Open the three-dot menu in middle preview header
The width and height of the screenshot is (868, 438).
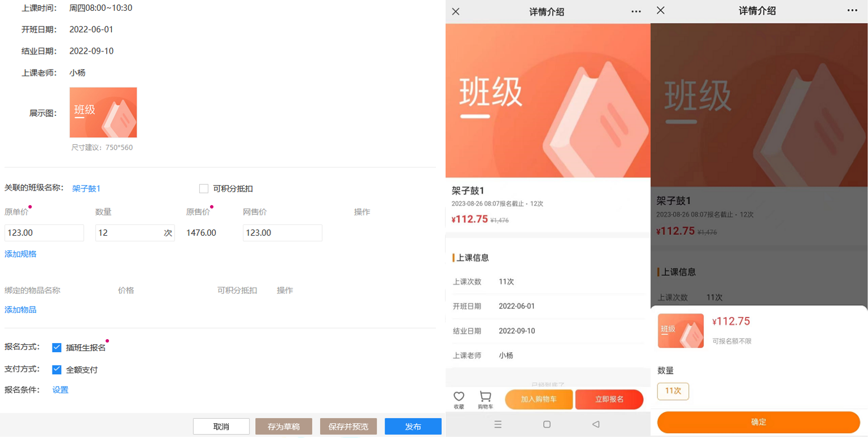[x=636, y=11]
